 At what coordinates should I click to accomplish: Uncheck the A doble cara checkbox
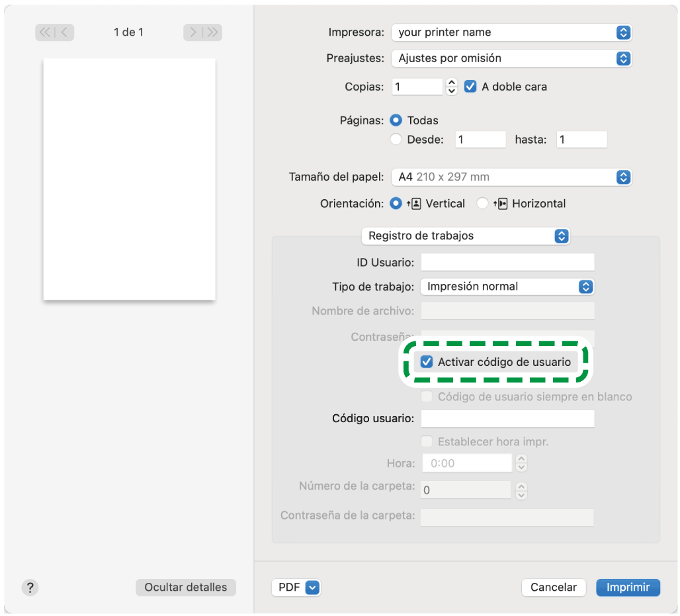coord(470,87)
